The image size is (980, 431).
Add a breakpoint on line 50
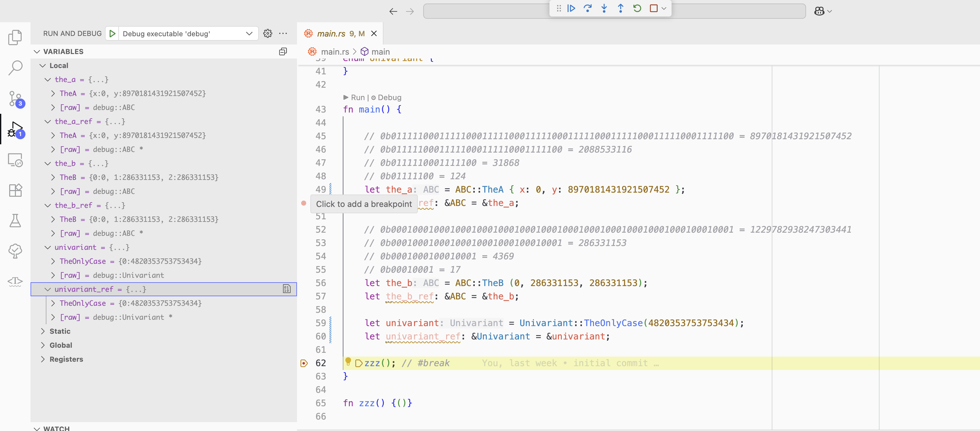[x=304, y=203]
